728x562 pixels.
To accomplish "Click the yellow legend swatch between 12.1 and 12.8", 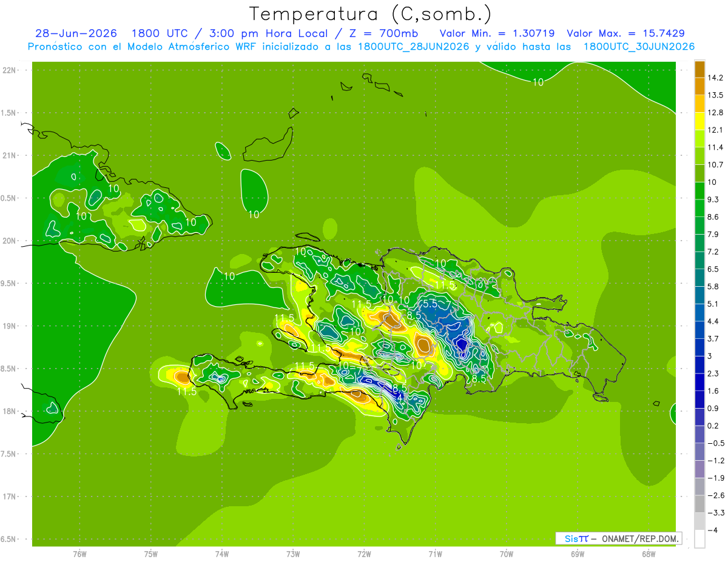I will click(699, 121).
